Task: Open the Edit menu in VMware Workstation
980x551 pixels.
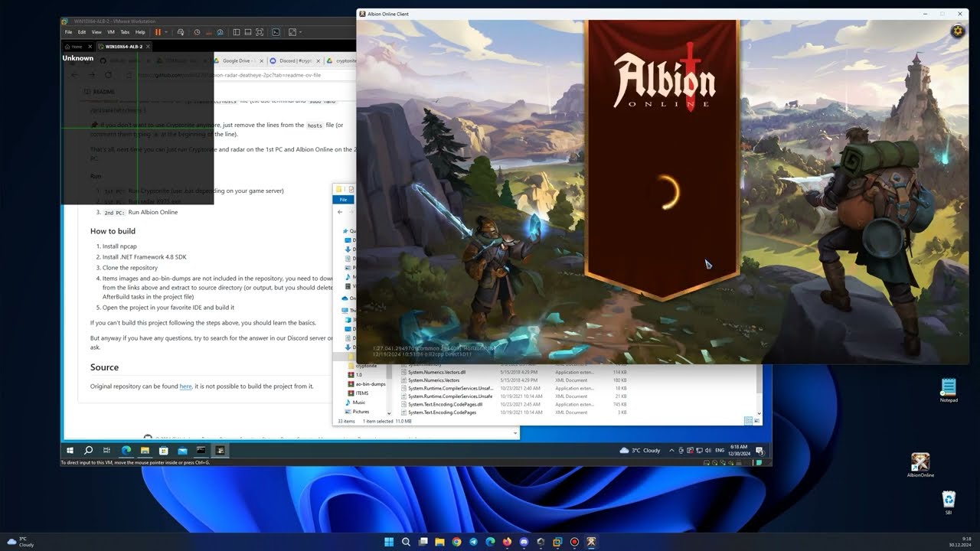Action: click(x=82, y=32)
